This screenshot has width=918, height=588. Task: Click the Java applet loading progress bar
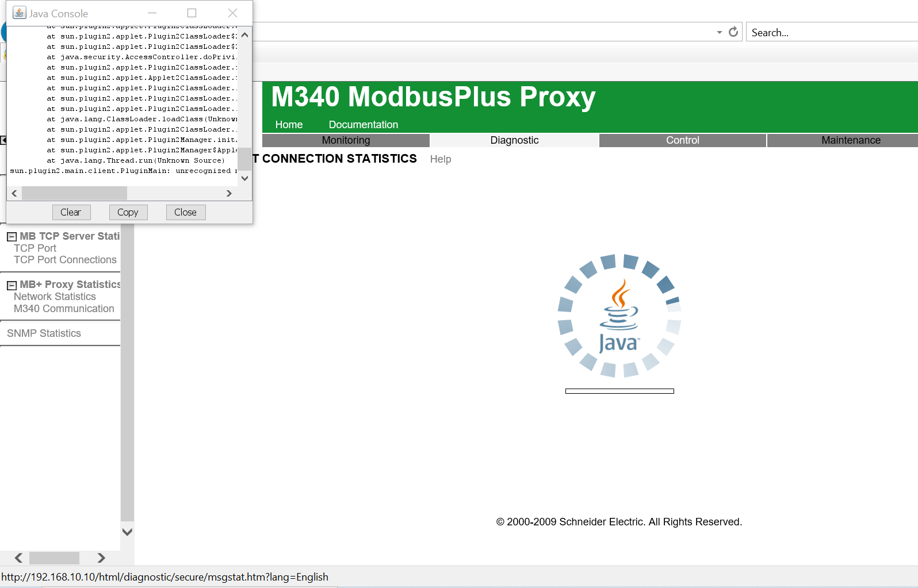click(619, 391)
